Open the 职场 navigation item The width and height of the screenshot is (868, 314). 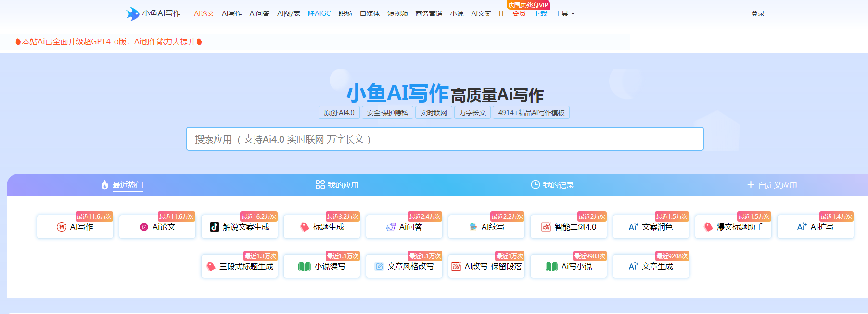345,13
